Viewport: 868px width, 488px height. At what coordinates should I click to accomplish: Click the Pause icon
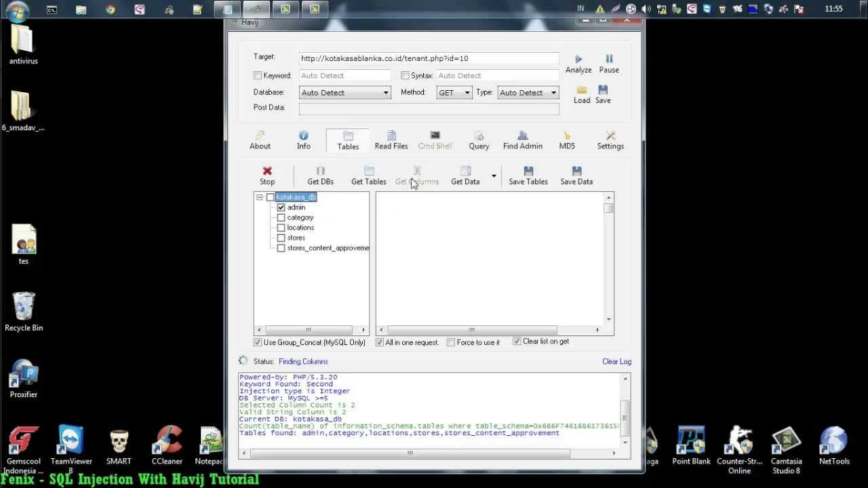(609, 60)
